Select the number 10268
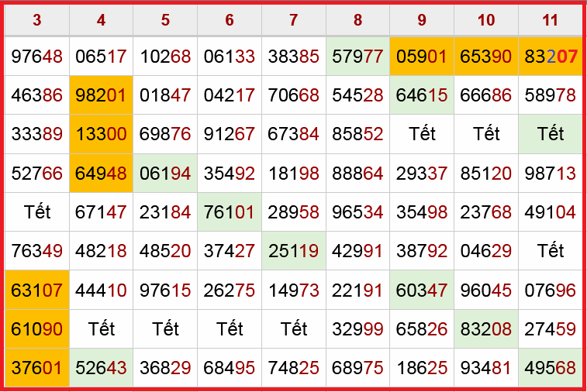This screenshot has height=392, width=587. (165, 57)
